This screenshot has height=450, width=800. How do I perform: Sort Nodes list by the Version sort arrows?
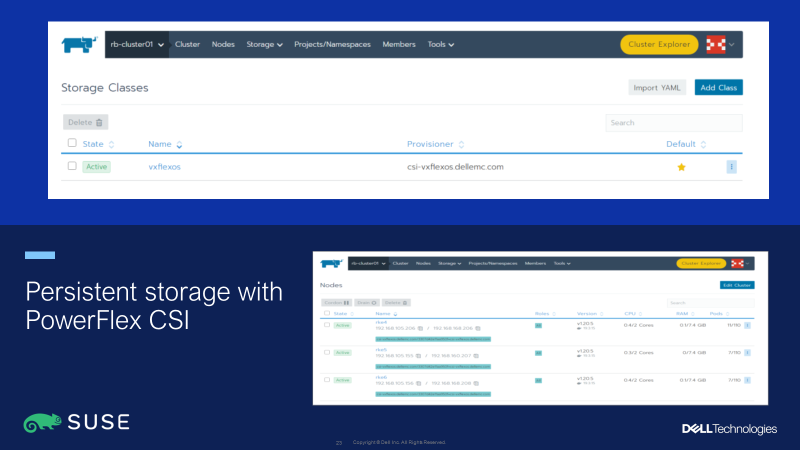[602, 314]
